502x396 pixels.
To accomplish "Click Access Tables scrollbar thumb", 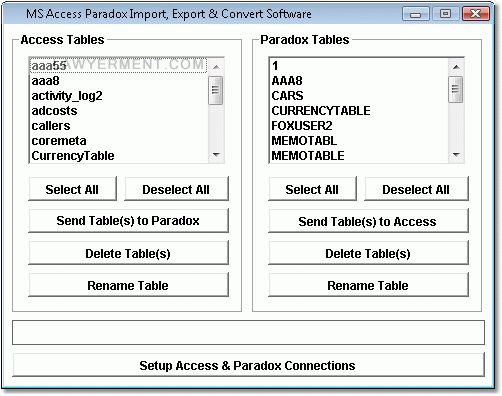I will coord(216,90).
